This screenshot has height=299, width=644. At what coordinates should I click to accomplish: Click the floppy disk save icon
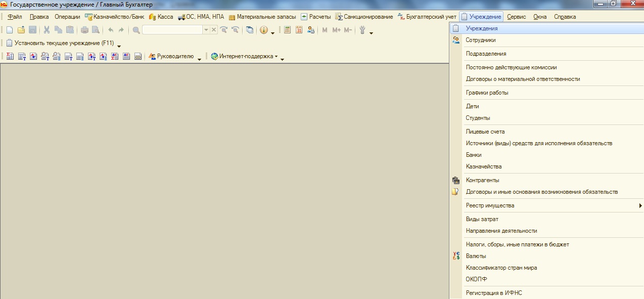coord(32,30)
